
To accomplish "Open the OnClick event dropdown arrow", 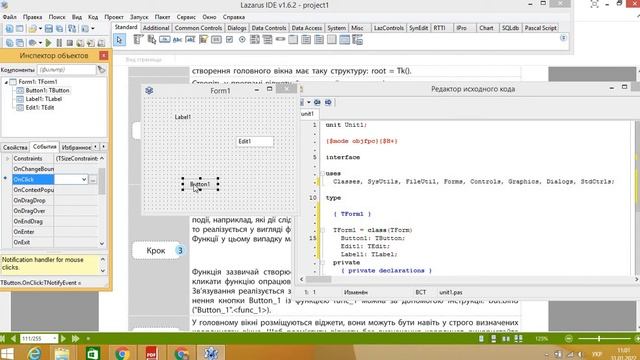I will coord(84,179).
